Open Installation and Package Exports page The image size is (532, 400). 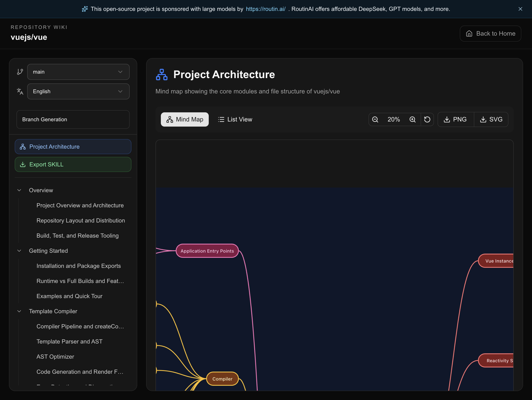[x=79, y=266]
